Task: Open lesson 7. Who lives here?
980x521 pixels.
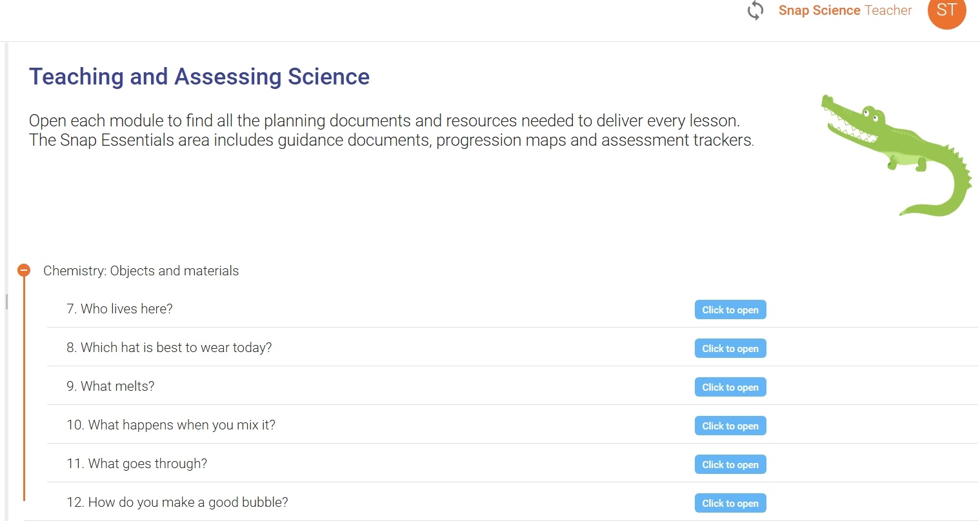Action: [x=730, y=310]
